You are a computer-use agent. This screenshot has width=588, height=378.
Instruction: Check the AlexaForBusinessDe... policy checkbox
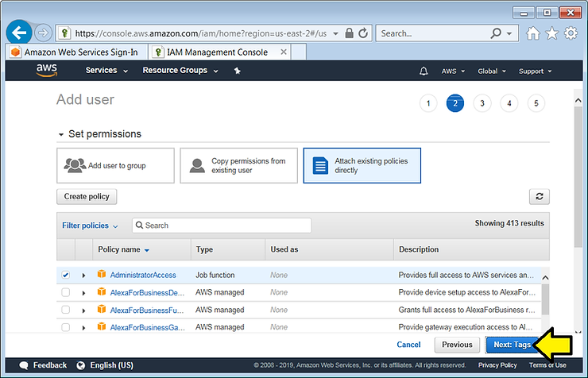(x=66, y=293)
